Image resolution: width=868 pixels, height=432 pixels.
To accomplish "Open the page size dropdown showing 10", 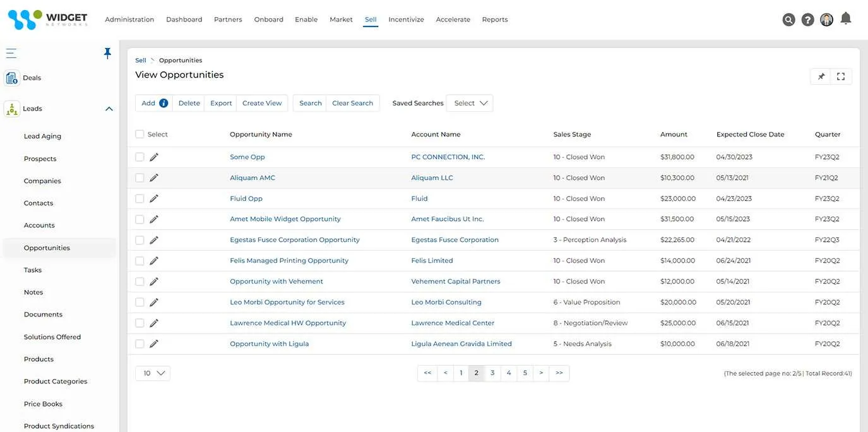I will click(x=153, y=373).
